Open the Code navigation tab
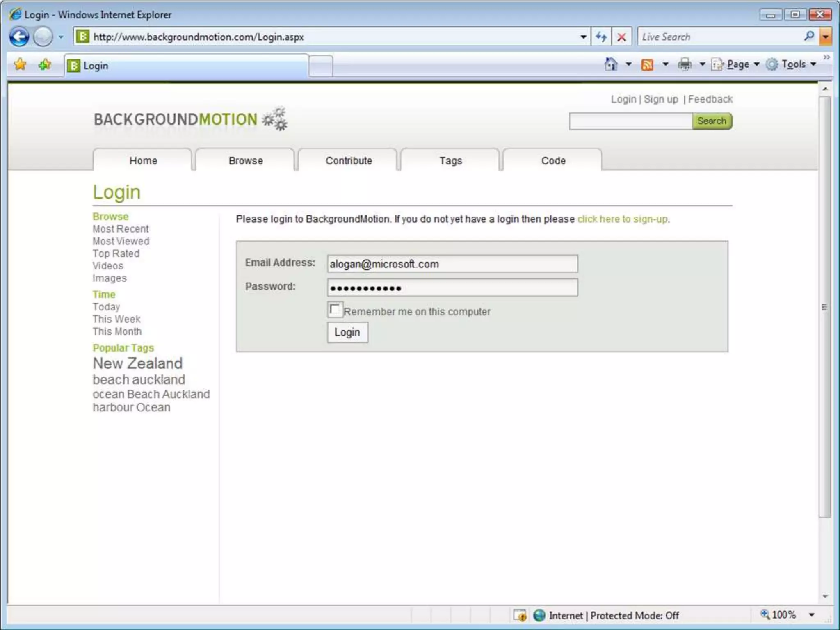 pos(553,160)
